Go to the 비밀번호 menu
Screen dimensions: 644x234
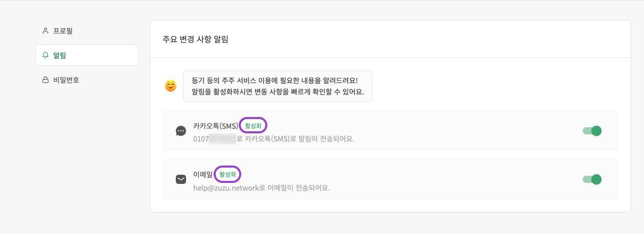coord(66,80)
